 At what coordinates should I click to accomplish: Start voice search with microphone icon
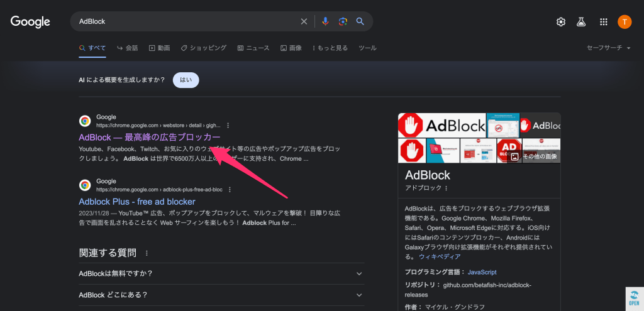pyautogui.click(x=325, y=21)
